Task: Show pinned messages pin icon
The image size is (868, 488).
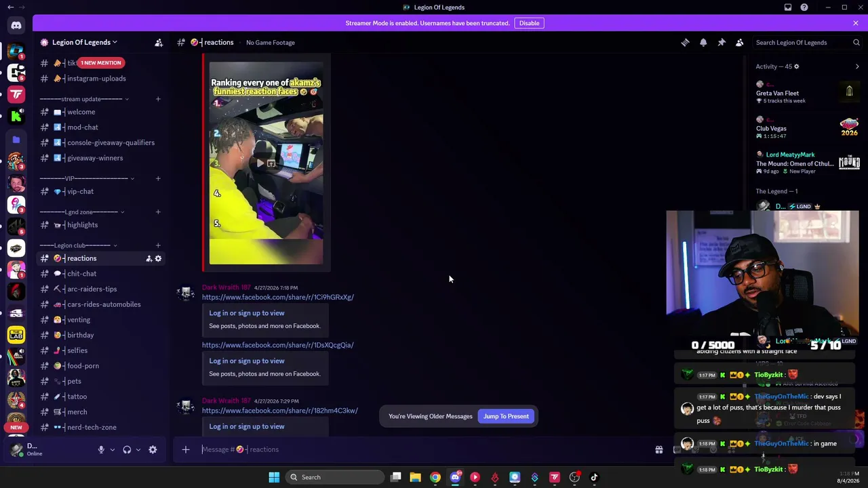Action: click(722, 43)
